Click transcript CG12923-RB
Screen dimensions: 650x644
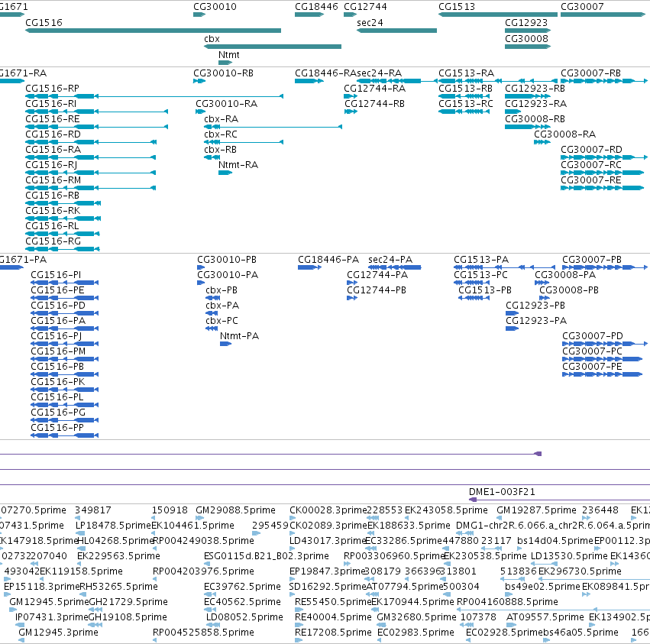click(x=535, y=89)
